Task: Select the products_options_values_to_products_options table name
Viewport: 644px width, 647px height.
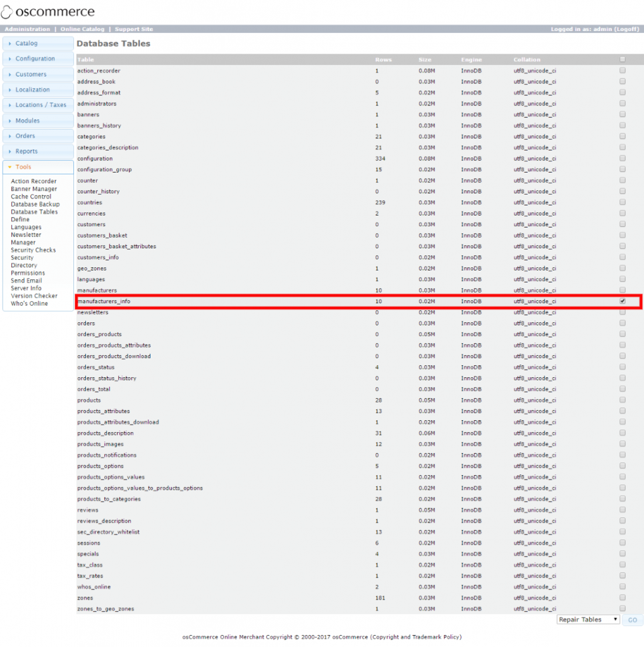Action: pos(140,488)
